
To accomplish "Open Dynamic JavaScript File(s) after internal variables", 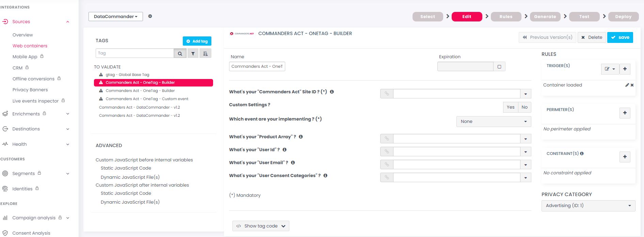I will tap(130, 202).
